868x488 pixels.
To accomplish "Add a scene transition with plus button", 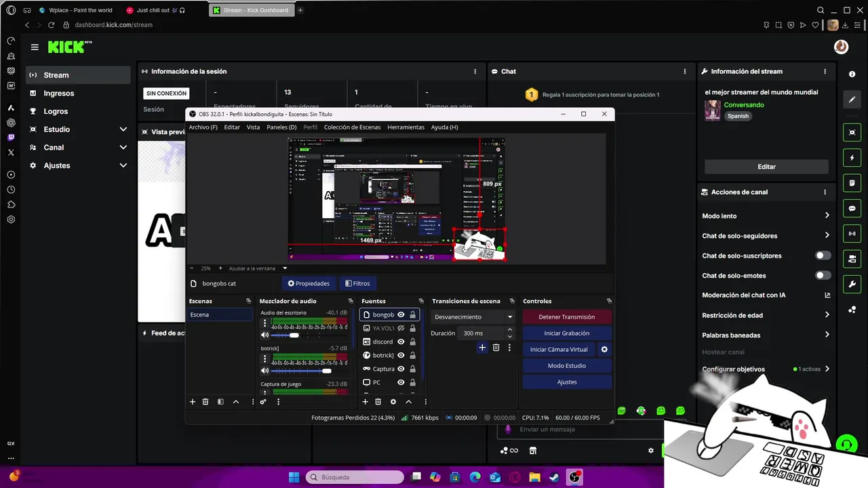I will tap(482, 348).
